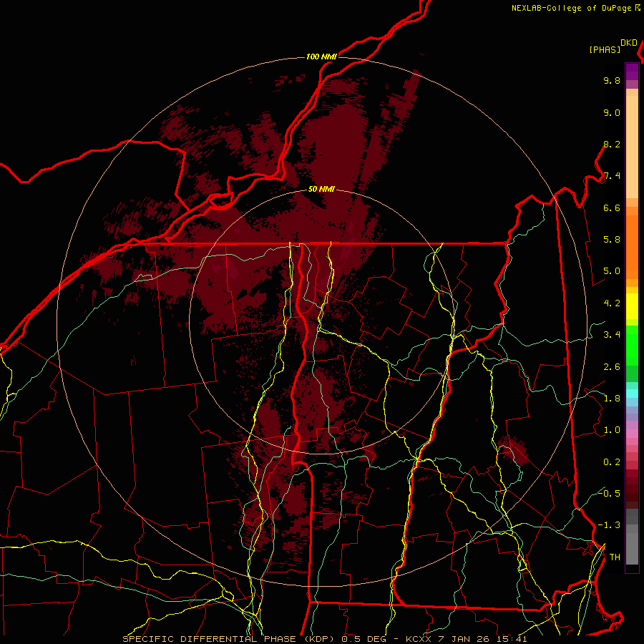Click the 0.2 value on the color scale
The image size is (644, 644).
coord(612,462)
